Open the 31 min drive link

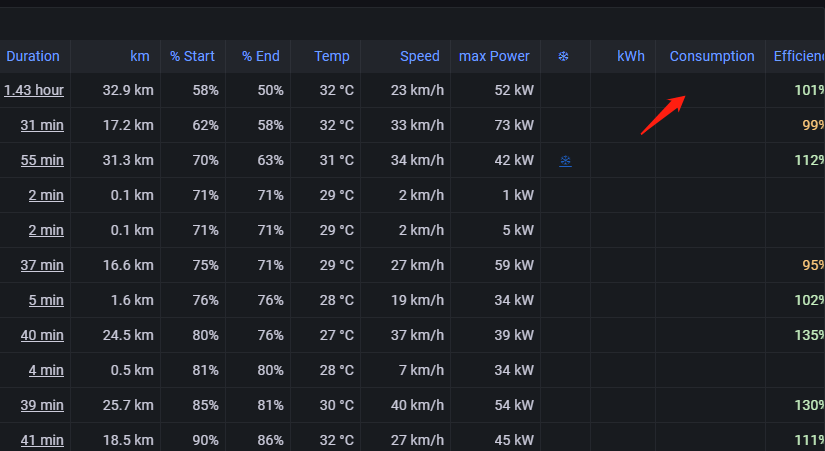[42, 125]
